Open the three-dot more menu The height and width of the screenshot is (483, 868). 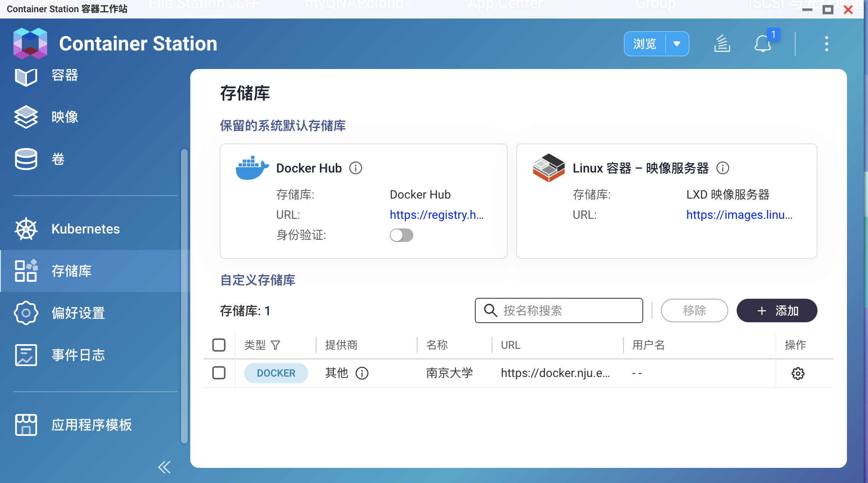pyautogui.click(x=827, y=44)
